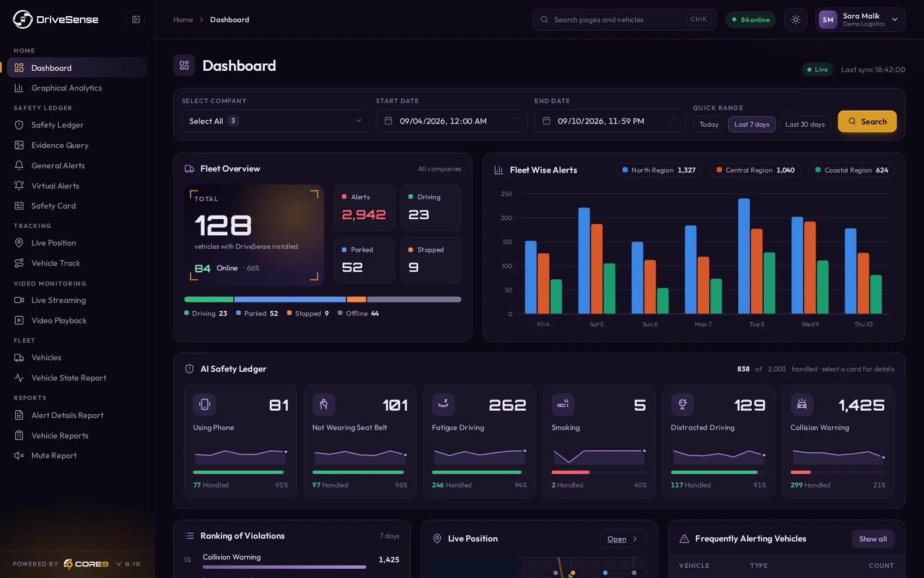Click the Ranking of Violations list icon
This screenshot has width=924, height=578.
point(189,535)
